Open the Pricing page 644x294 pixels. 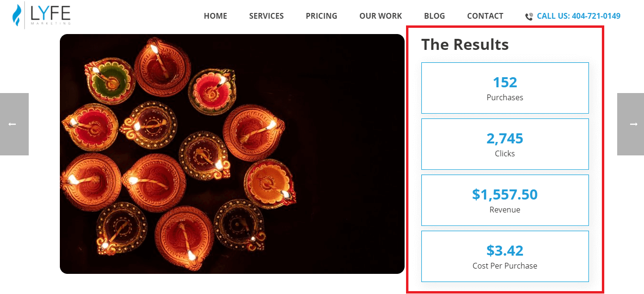coord(321,16)
